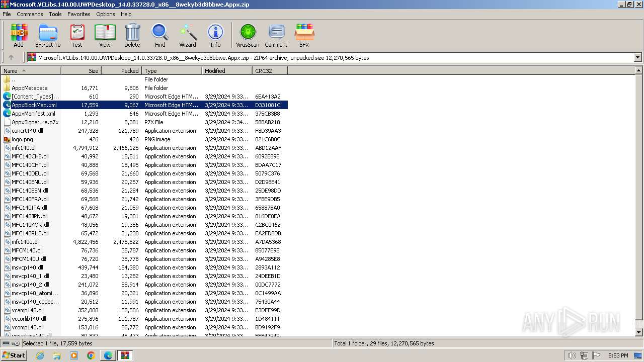Open the File menu
The height and width of the screenshot is (362, 644).
[7, 14]
